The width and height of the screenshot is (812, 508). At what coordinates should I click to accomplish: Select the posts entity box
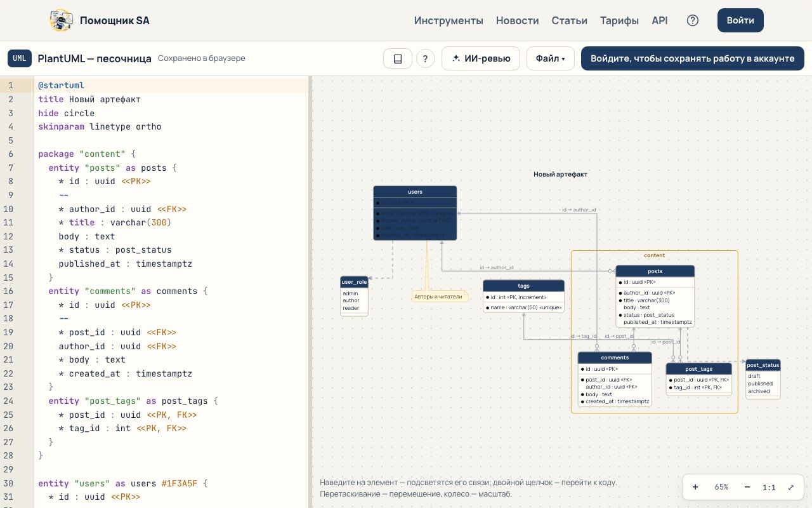pyautogui.click(x=655, y=296)
